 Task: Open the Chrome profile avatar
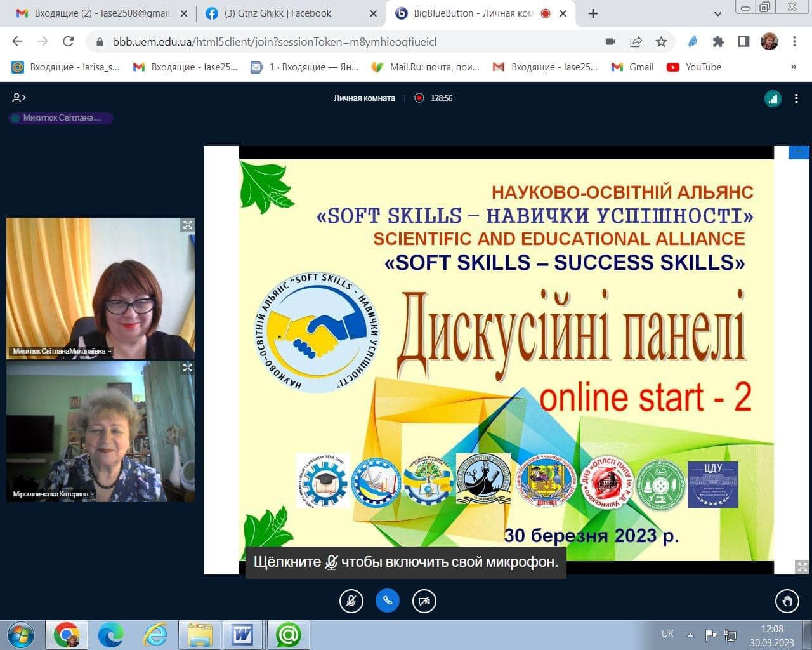click(769, 42)
